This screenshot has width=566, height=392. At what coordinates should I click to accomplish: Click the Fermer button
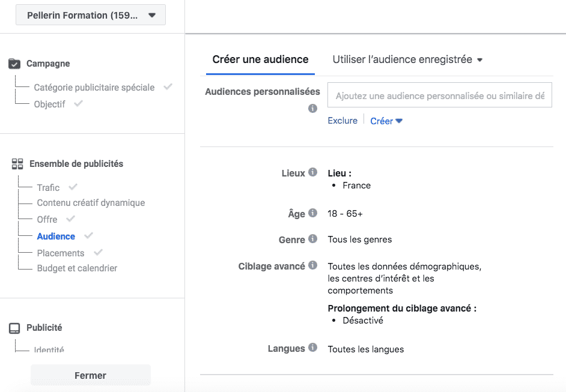pos(91,375)
